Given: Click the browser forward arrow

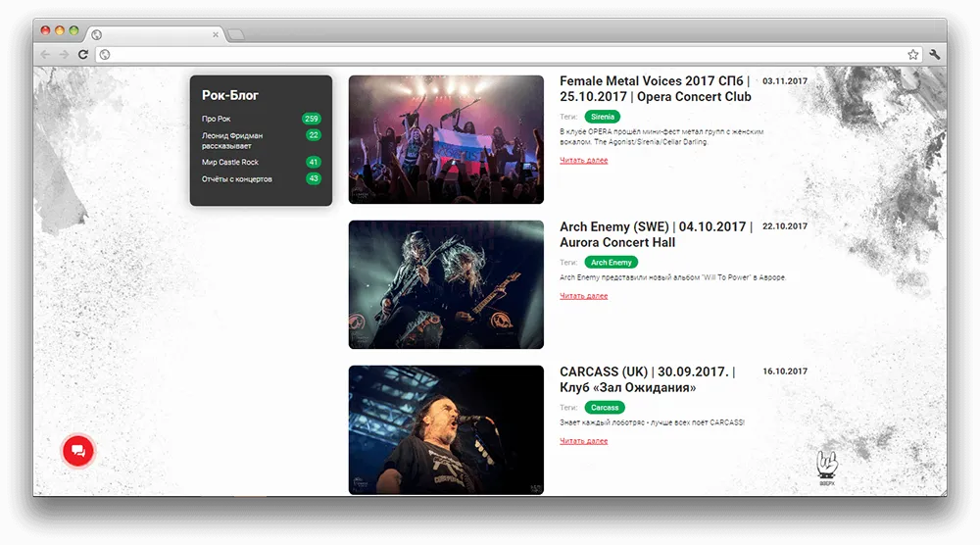Looking at the screenshot, I should tap(64, 55).
